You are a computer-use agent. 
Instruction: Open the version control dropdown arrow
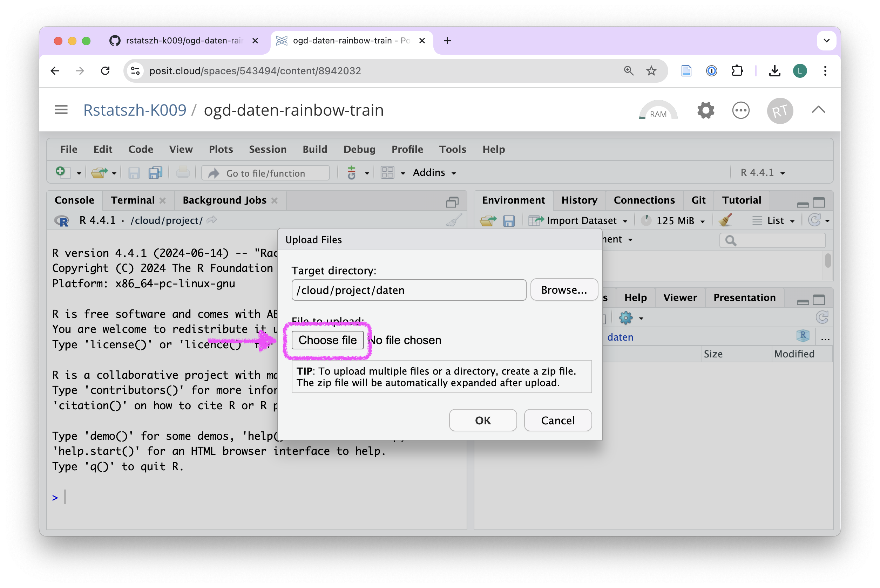[367, 173]
